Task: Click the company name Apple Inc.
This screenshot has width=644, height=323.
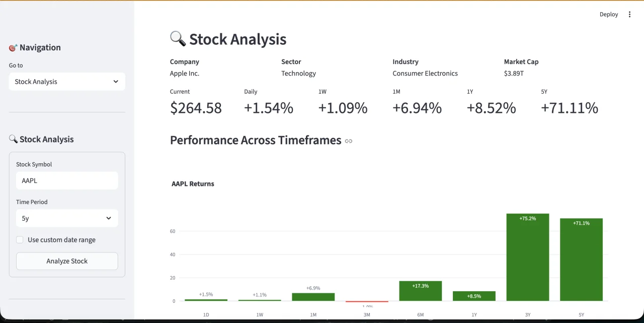Action: click(x=185, y=74)
